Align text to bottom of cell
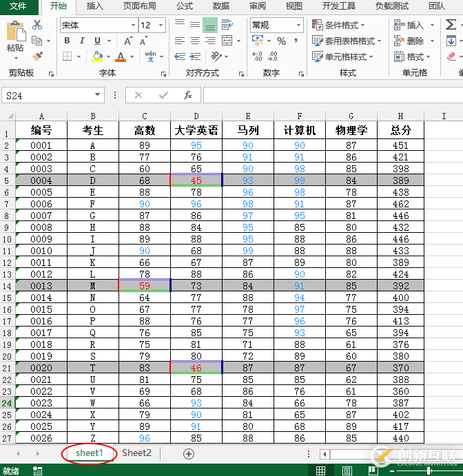This screenshot has height=476, width=463. [210, 25]
